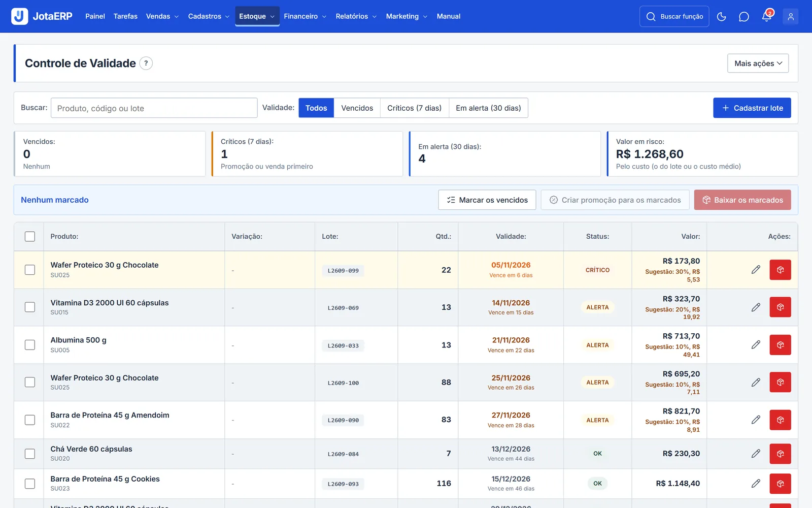Click the Críticos (7 dias) summary card
812x508 pixels.
[x=307, y=154]
